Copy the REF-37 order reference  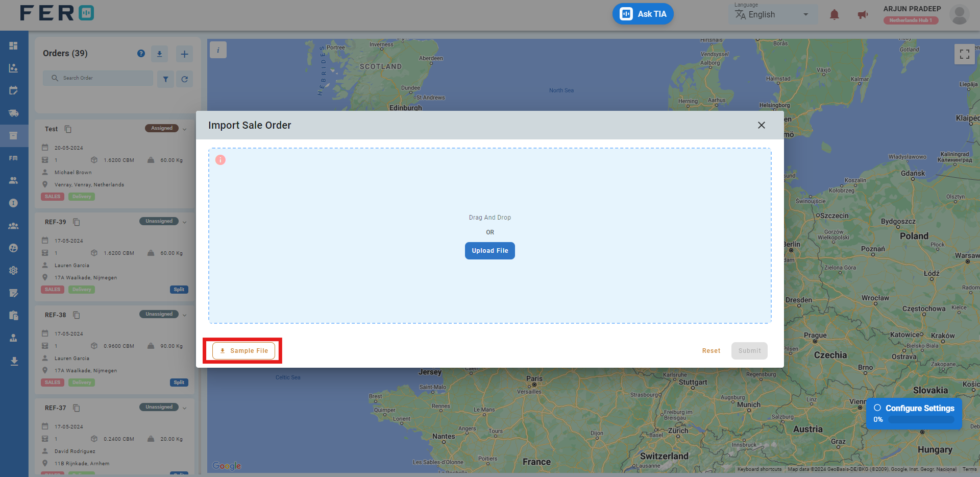tap(77, 408)
